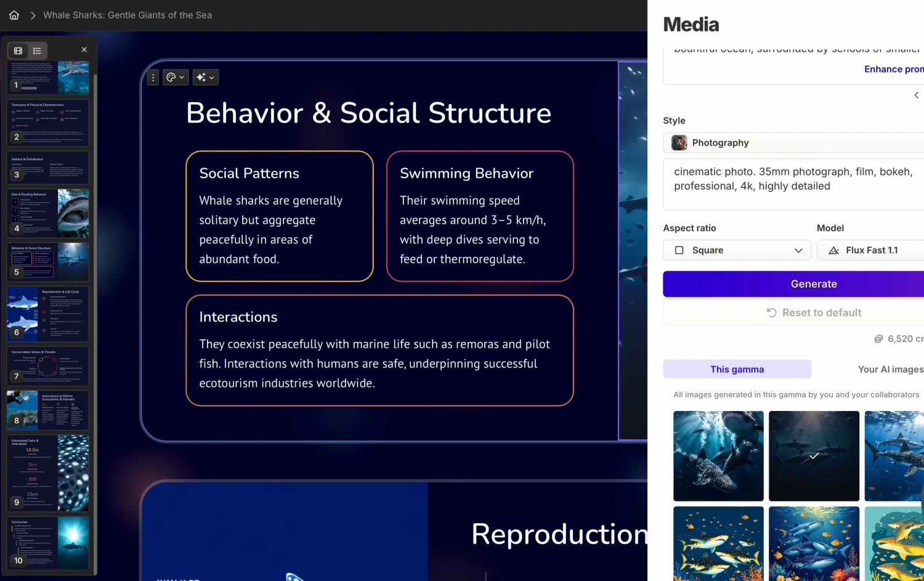The width and height of the screenshot is (924, 581).
Task: Open the AI sparkle edit dropdown
Action: pyautogui.click(x=205, y=78)
